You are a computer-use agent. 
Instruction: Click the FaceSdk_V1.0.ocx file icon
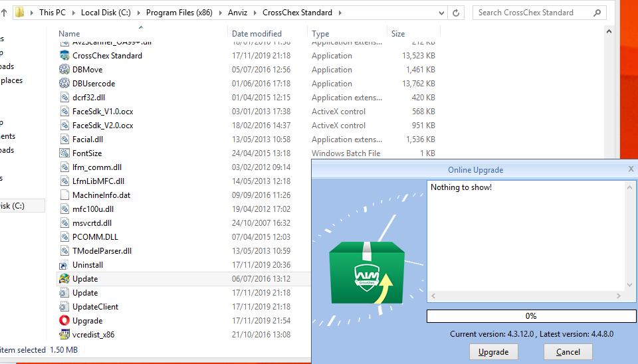tap(64, 111)
